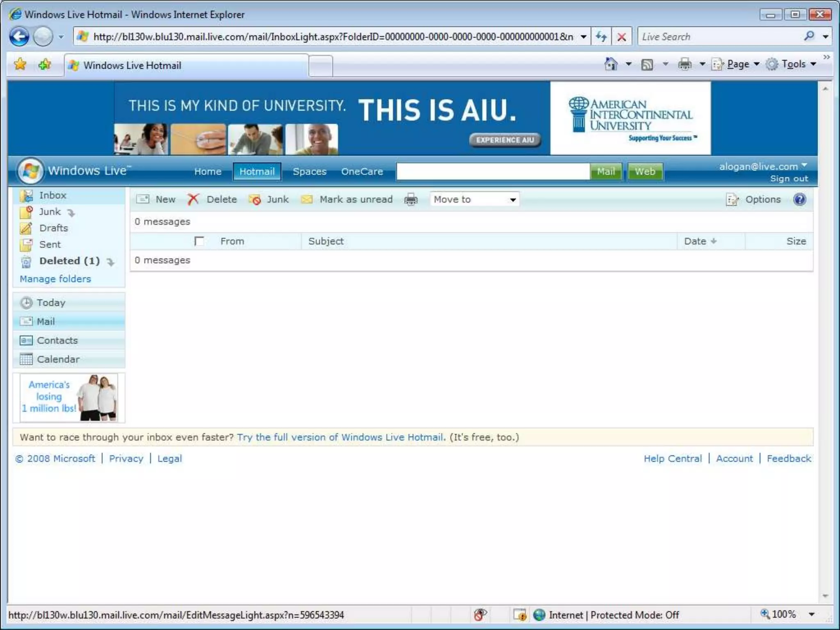Click the RSS feeds icon

(647, 64)
